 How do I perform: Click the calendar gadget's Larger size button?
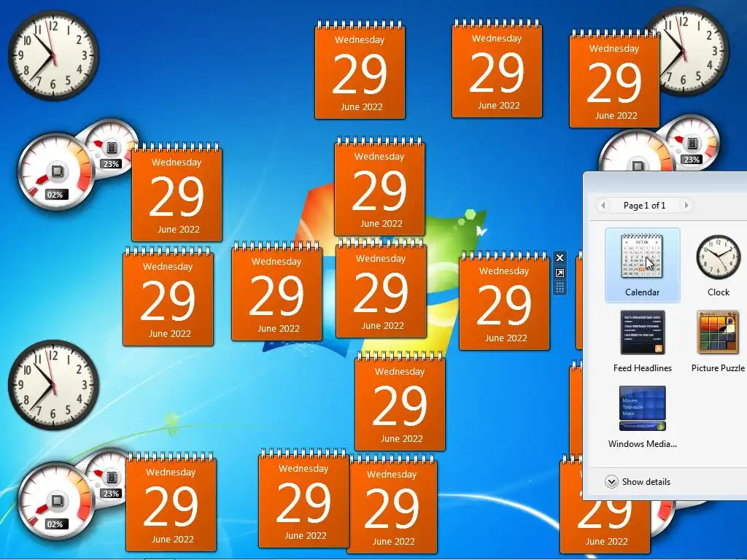click(560, 273)
